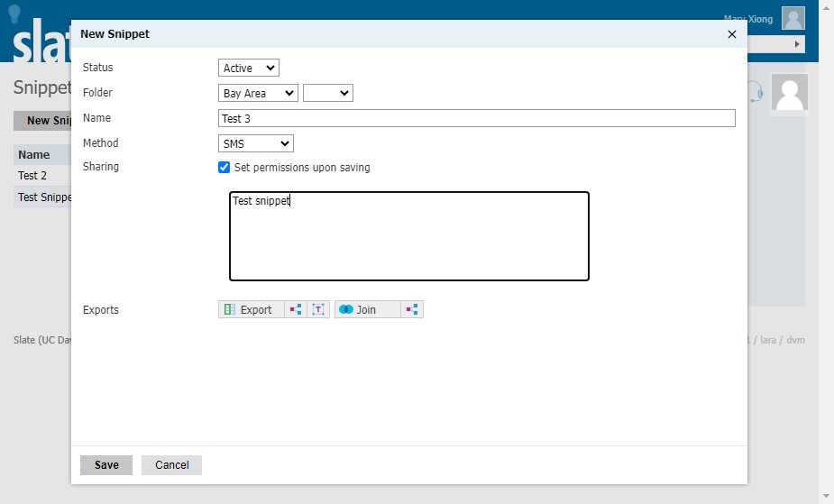The image size is (834, 504).
Task: Open the empty subfolder dropdown
Action: click(x=327, y=93)
